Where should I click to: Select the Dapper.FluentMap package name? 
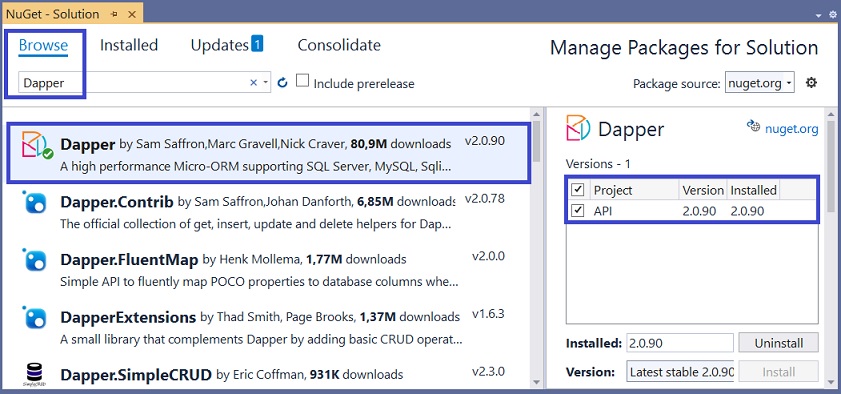pos(129,259)
